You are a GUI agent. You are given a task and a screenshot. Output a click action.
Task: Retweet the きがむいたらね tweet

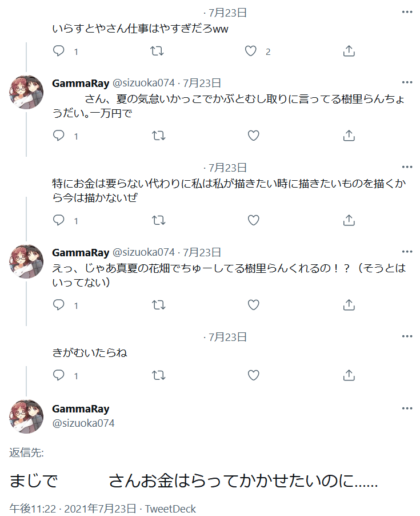pos(155,375)
